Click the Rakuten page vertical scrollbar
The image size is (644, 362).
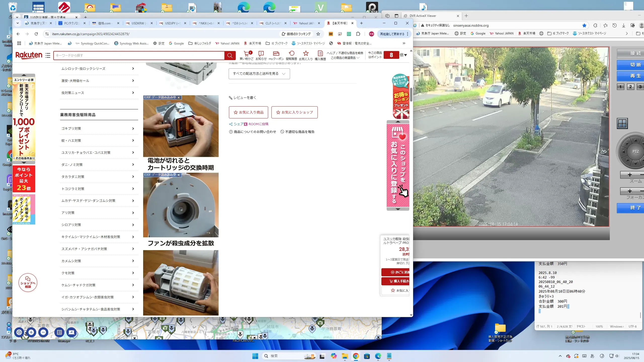pos(411,95)
